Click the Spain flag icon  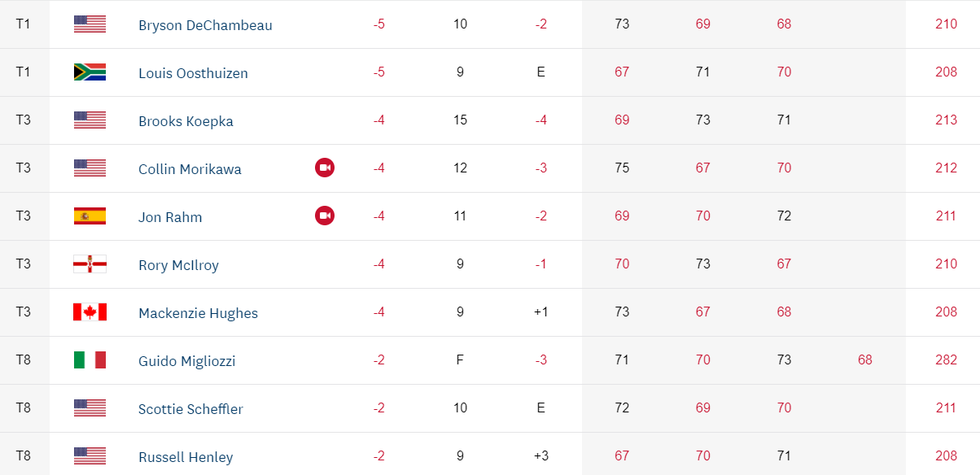point(90,216)
